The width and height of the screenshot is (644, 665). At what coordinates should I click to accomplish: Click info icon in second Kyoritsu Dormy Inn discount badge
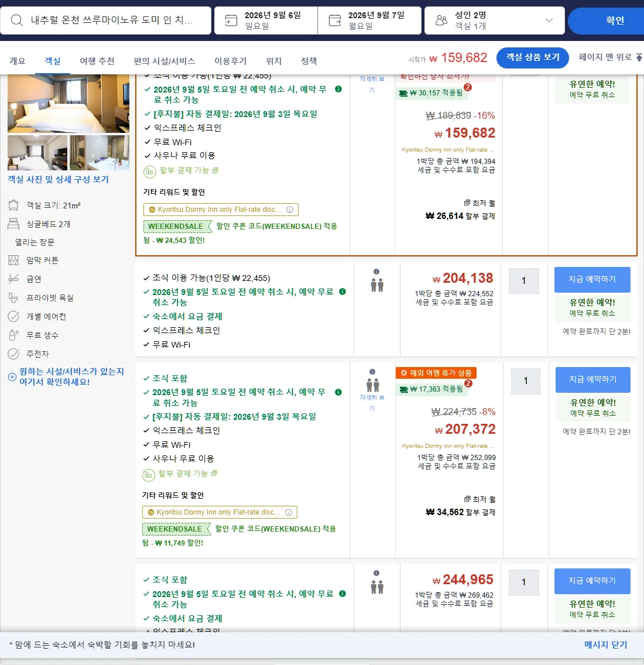[x=289, y=512]
